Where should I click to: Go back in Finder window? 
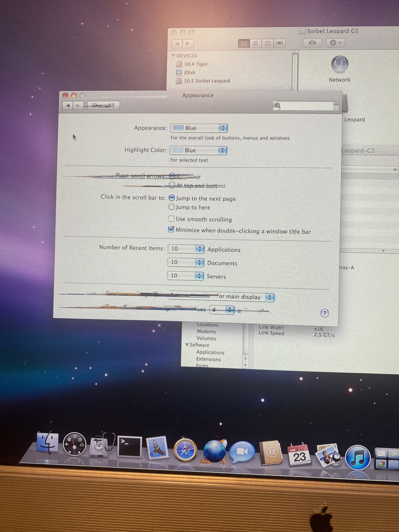point(177,44)
